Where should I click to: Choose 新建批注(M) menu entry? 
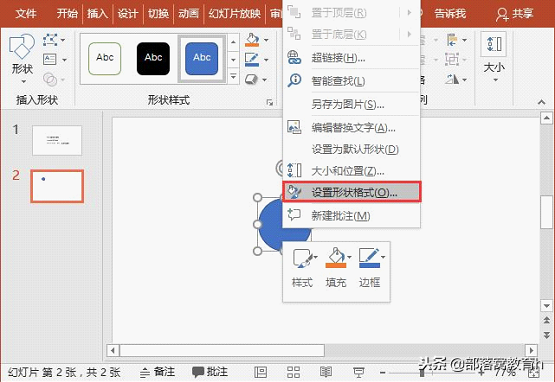pyautogui.click(x=351, y=216)
